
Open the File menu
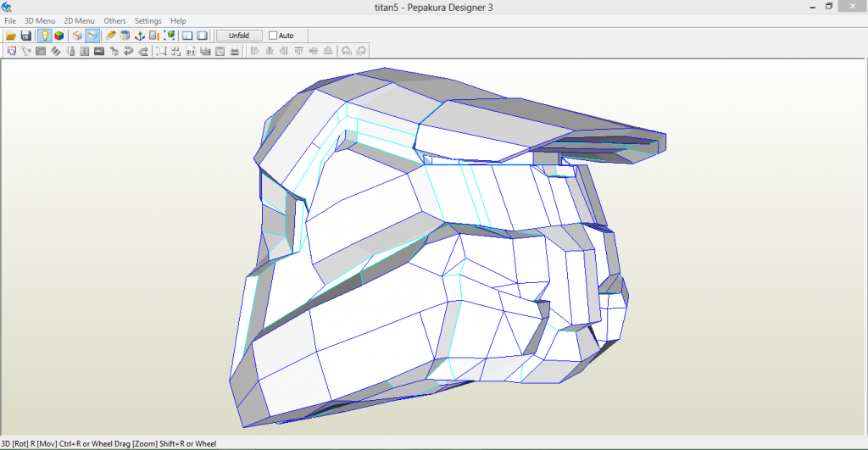(10, 20)
